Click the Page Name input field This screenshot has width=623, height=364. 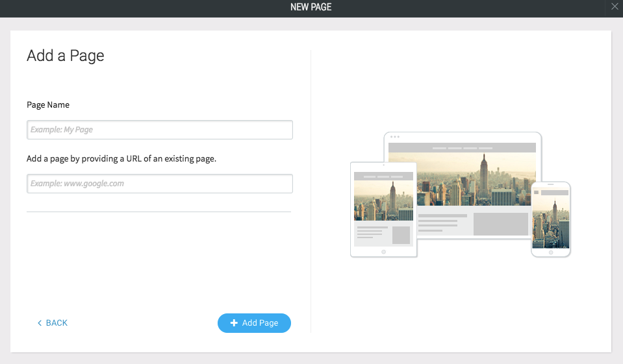coord(160,130)
